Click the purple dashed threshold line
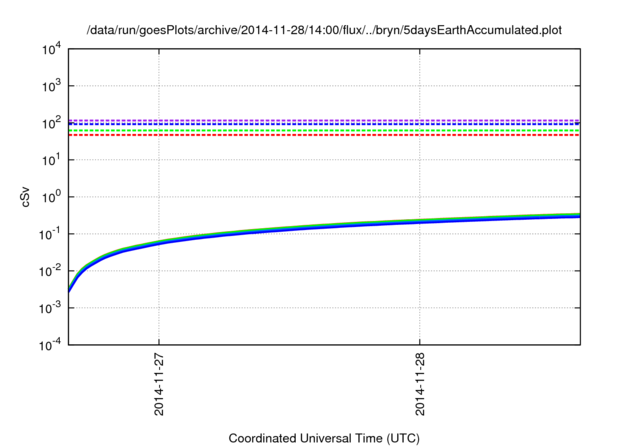Viewport: 640px width, 448px height. tap(324, 120)
